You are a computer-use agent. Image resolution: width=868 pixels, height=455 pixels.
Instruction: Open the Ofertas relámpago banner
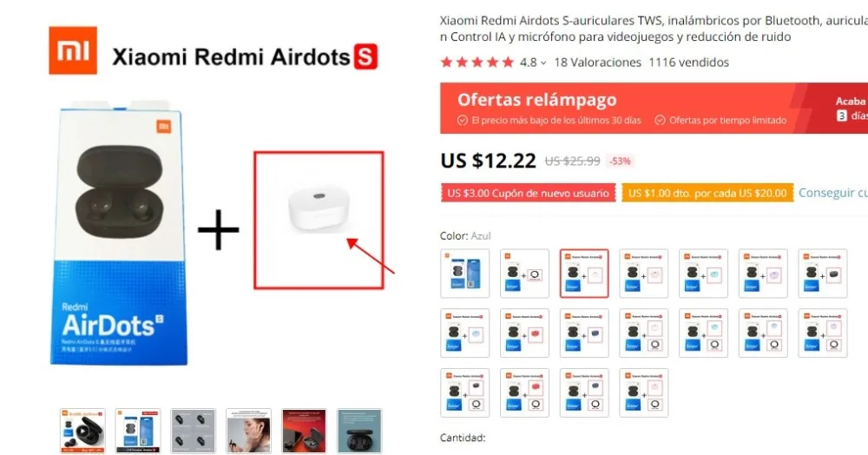tap(654, 108)
